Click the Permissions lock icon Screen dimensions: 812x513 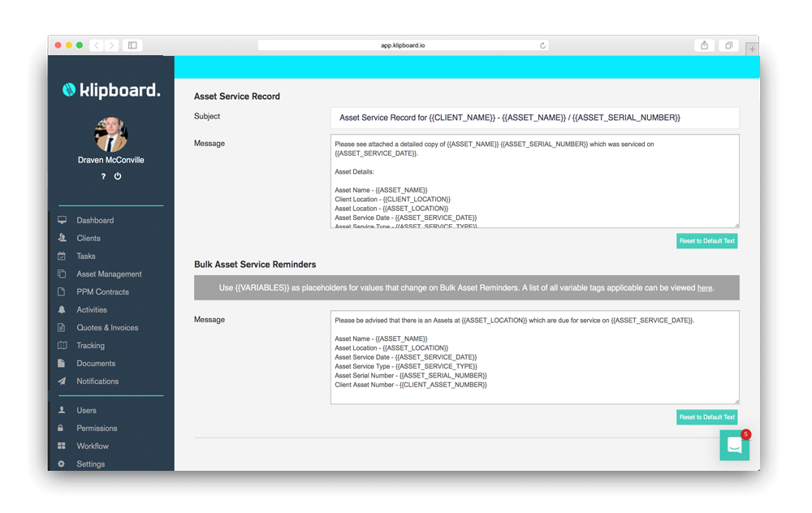[61, 428]
